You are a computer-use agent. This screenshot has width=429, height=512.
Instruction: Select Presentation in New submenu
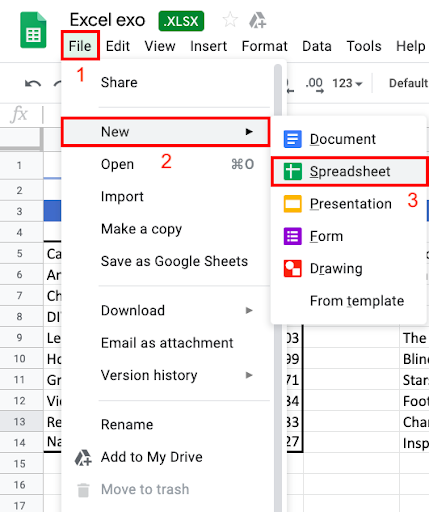click(349, 204)
